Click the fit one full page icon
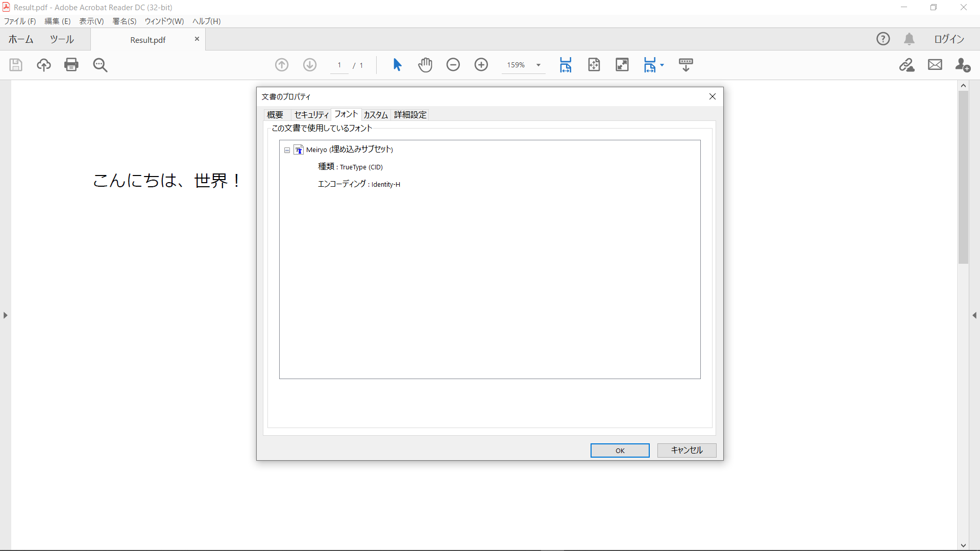 click(x=594, y=65)
